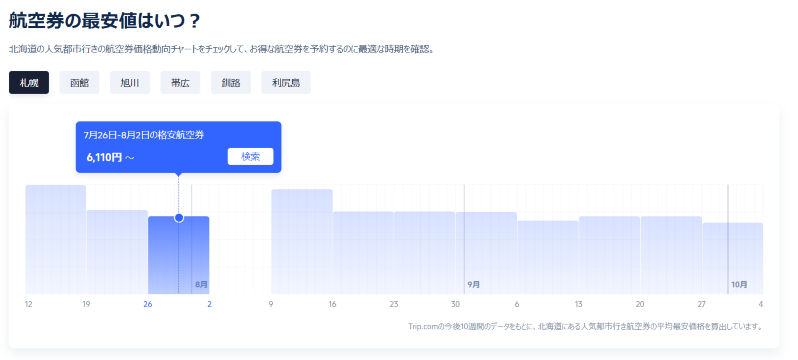Screen dimensions: 798x360
Task: Select the September 13–20 price bar
Action: click(x=609, y=255)
